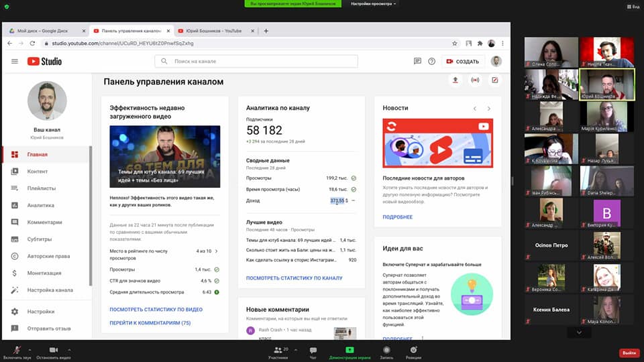Viewport: 644px width, 362px height.
Task: Expand Zoom audio options arrow
Action: point(30,350)
